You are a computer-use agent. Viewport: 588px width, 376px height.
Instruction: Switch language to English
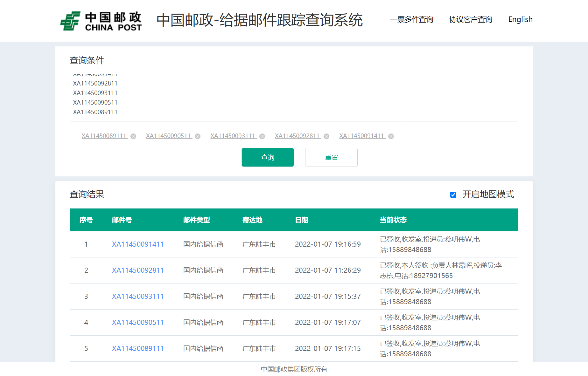tap(520, 19)
